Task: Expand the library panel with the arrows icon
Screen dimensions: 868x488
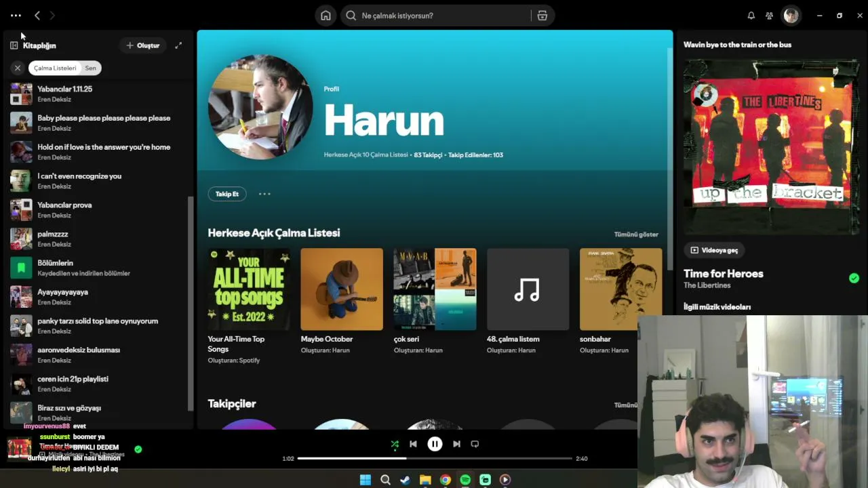Action: click(178, 45)
